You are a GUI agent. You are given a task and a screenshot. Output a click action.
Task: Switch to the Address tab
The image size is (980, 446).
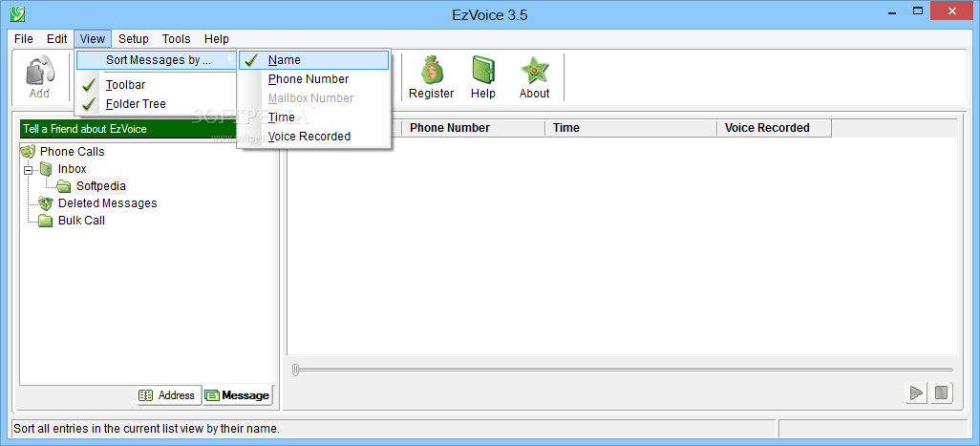[169, 394]
